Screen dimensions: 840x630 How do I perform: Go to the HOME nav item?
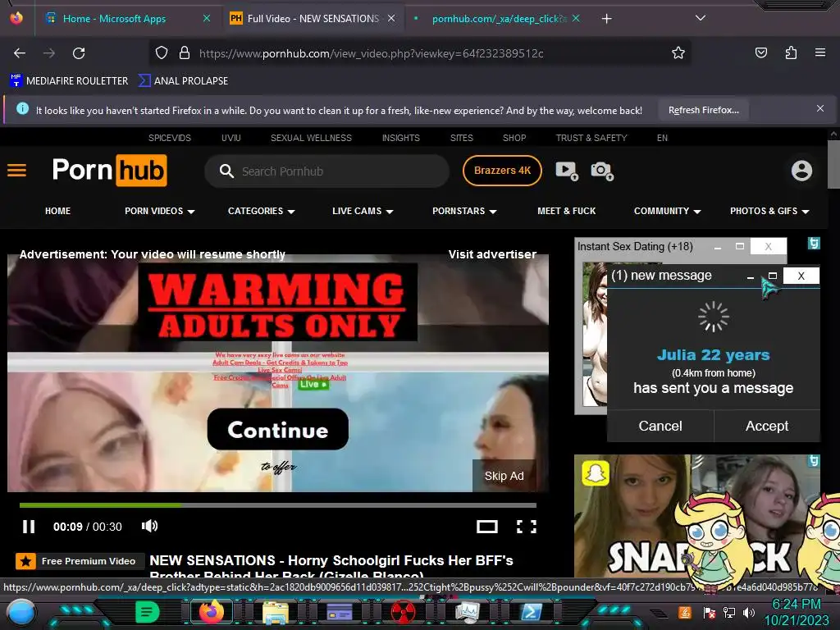[x=58, y=211]
